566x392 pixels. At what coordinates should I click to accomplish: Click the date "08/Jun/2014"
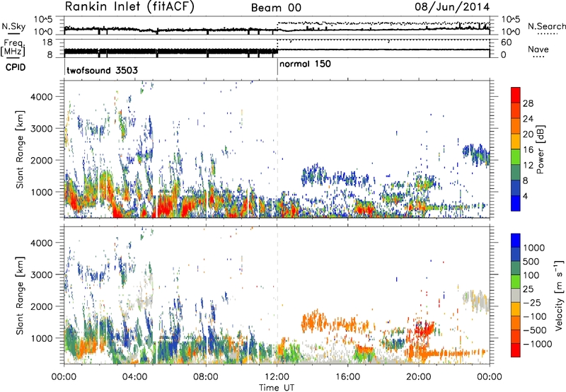[452, 7]
